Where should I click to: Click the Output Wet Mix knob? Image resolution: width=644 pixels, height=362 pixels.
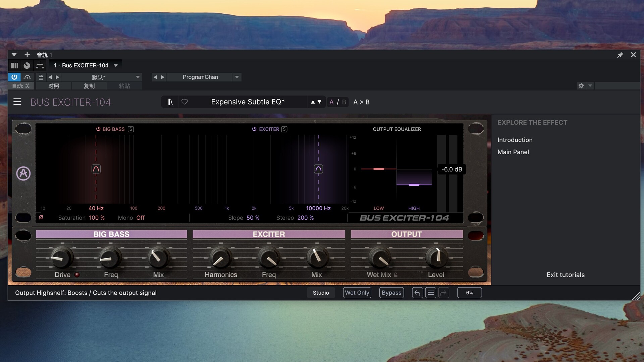click(379, 257)
